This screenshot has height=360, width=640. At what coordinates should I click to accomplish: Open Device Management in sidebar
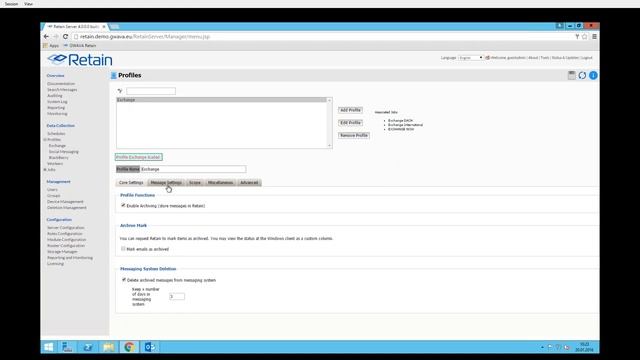tap(65, 202)
